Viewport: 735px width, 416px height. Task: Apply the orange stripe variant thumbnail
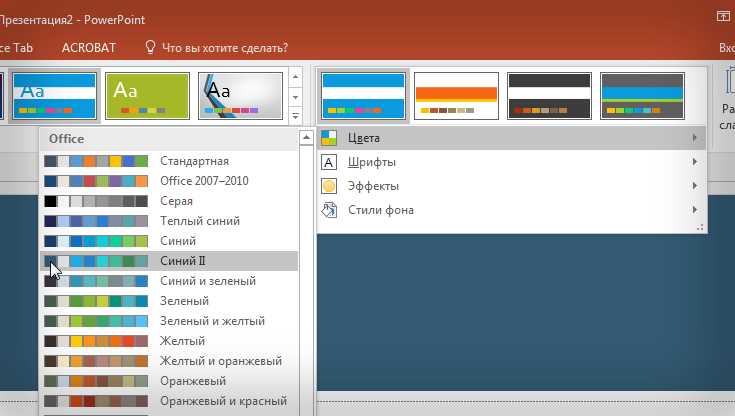(456, 96)
